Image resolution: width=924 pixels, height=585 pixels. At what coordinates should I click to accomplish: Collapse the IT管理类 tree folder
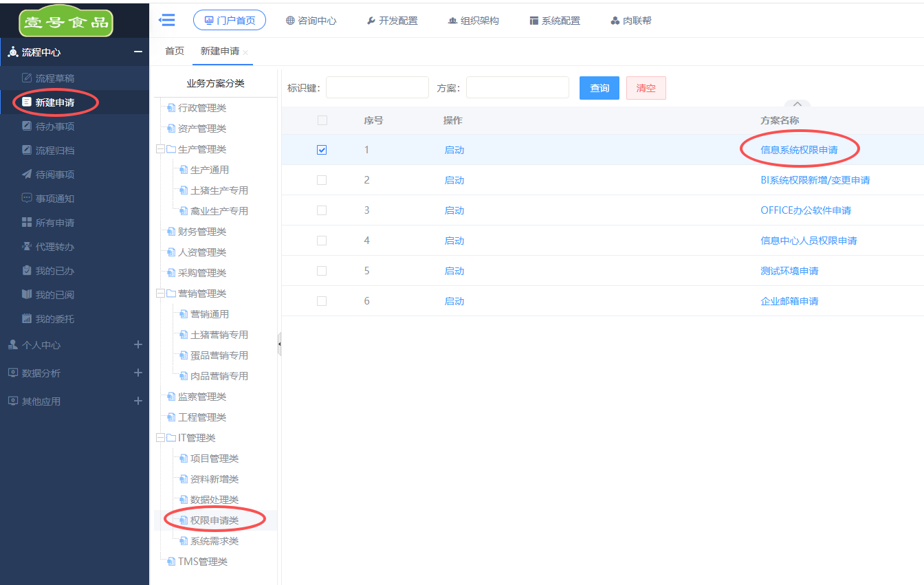tap(160, 438)
